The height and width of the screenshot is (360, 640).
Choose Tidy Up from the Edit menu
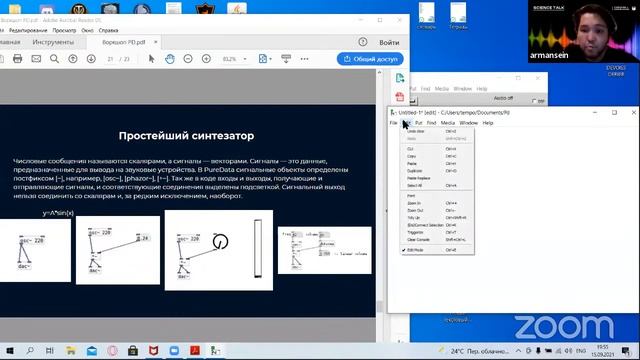437,218
